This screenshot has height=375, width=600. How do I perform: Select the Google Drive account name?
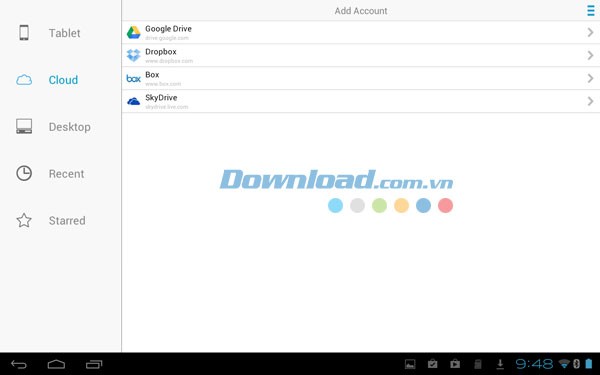pos(168,29)
